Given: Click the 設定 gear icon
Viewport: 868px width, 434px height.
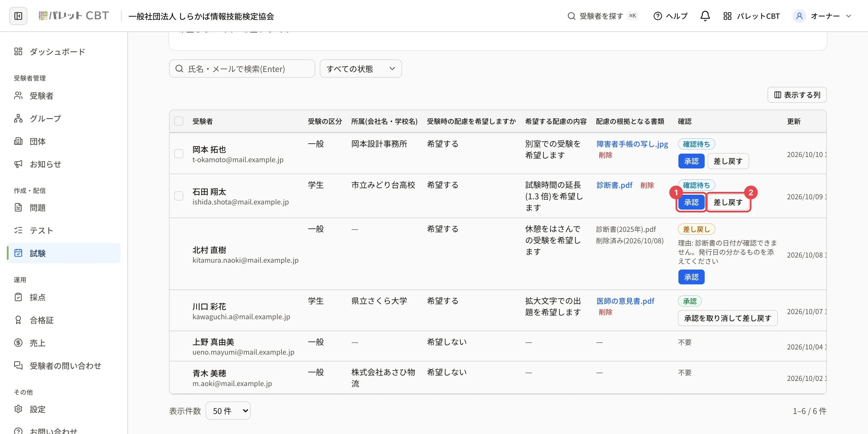Looking at the screenshot, I should 18,409.
